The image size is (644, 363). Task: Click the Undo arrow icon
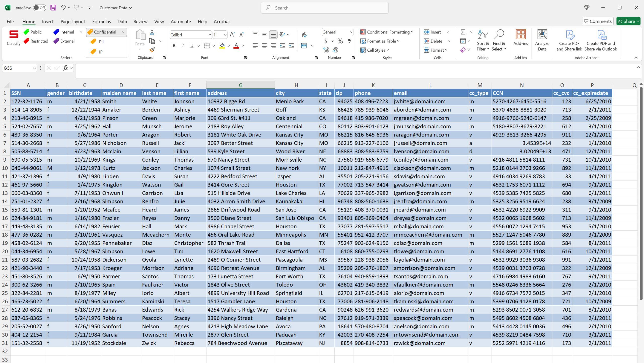click(63, 8)
